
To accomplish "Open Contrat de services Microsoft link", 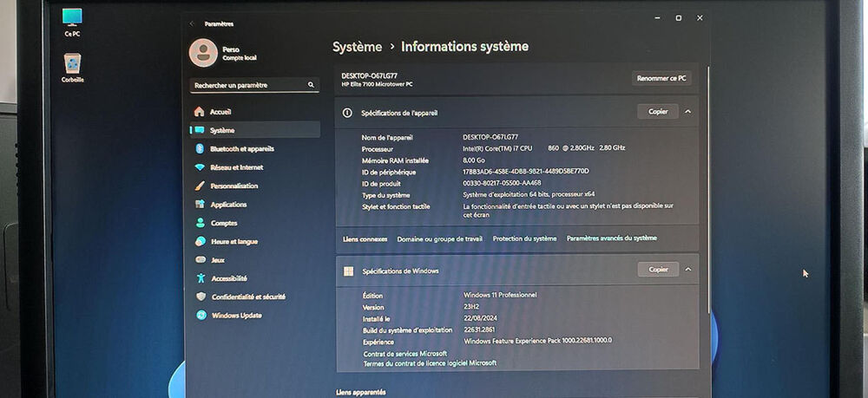I will tap(405, 354).
